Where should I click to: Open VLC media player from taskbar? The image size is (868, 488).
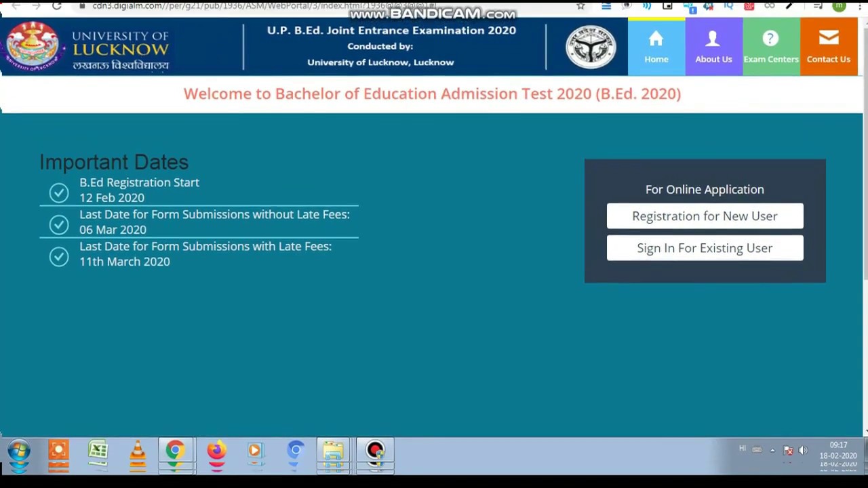[x=138, y=451]
